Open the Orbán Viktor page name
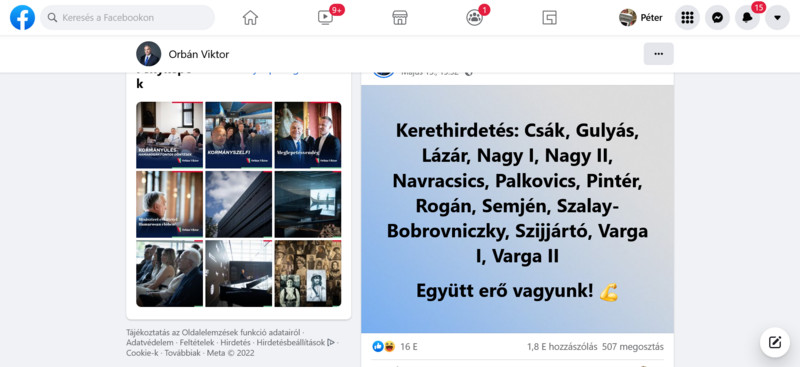The width and height of the screenshot is (800, 367). (199, 54)
